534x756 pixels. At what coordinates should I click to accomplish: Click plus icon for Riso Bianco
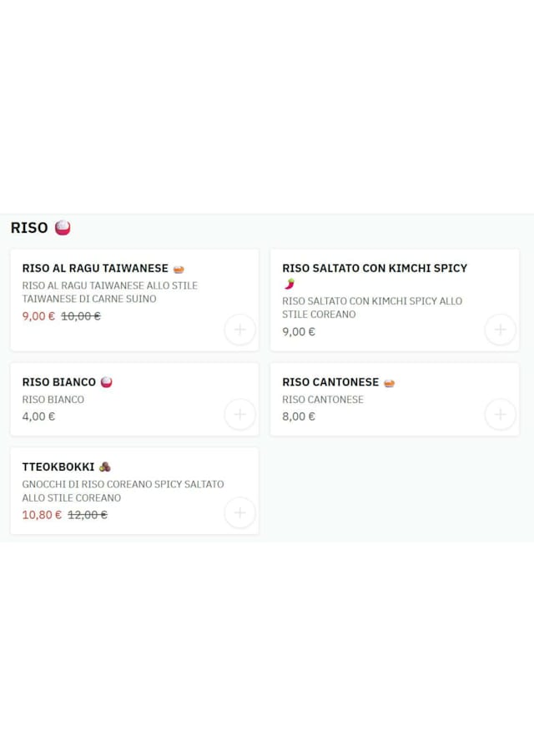pos(239,414)
